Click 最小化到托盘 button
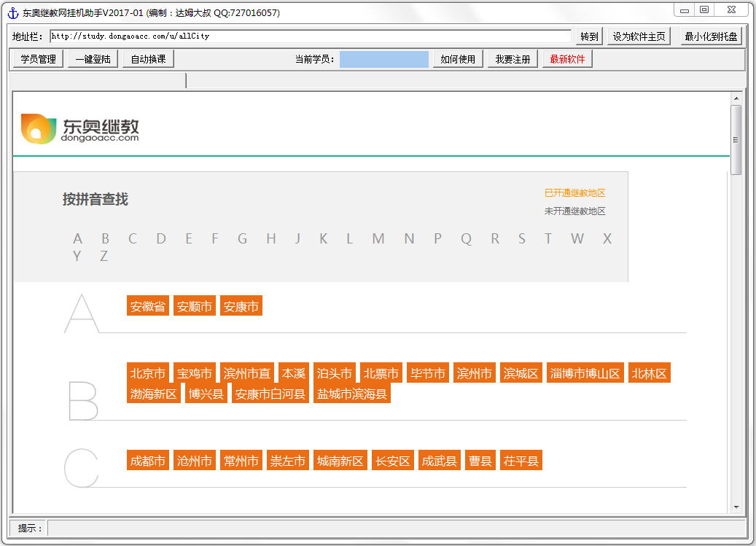 click(x=711, y=36)
